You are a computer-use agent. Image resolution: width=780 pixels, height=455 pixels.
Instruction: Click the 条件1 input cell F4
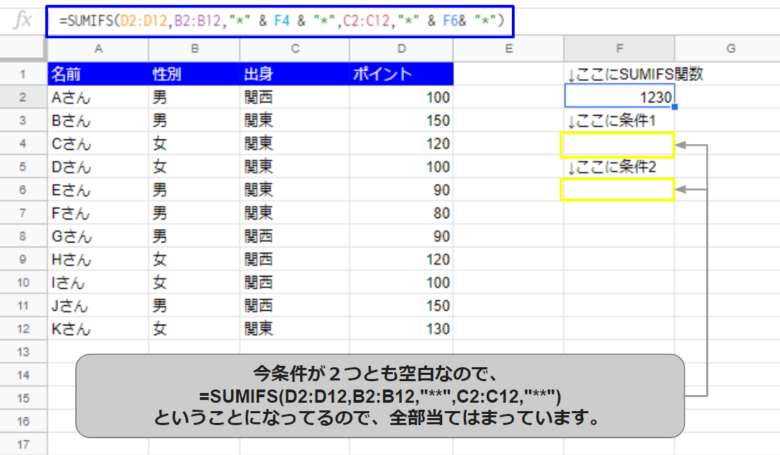(617, 145)
